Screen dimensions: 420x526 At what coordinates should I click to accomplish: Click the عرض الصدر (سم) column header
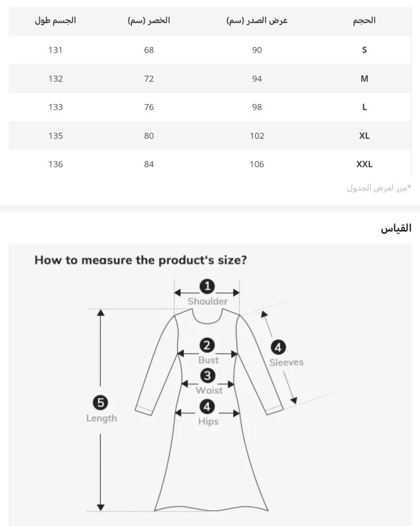tap(257, 21)
